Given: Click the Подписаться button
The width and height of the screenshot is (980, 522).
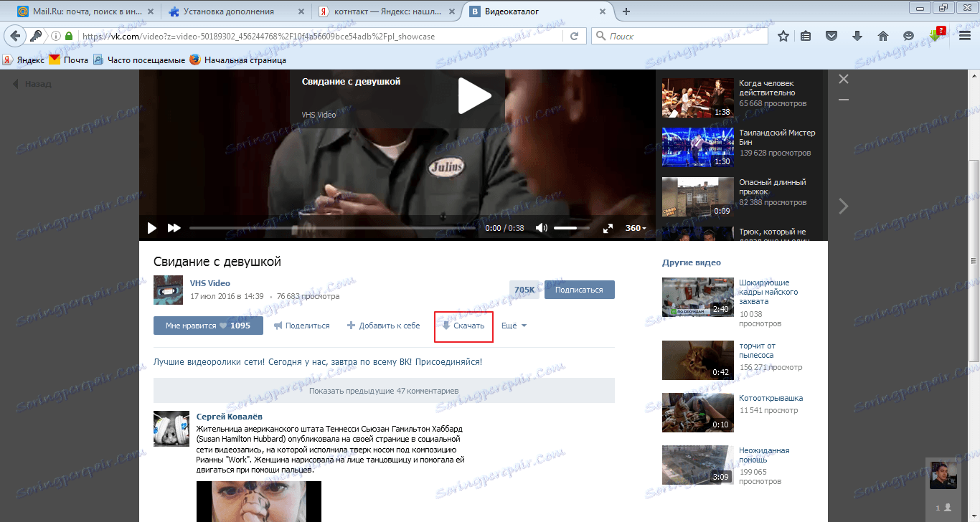Looking at the screenshot, I should coord(580,290).
